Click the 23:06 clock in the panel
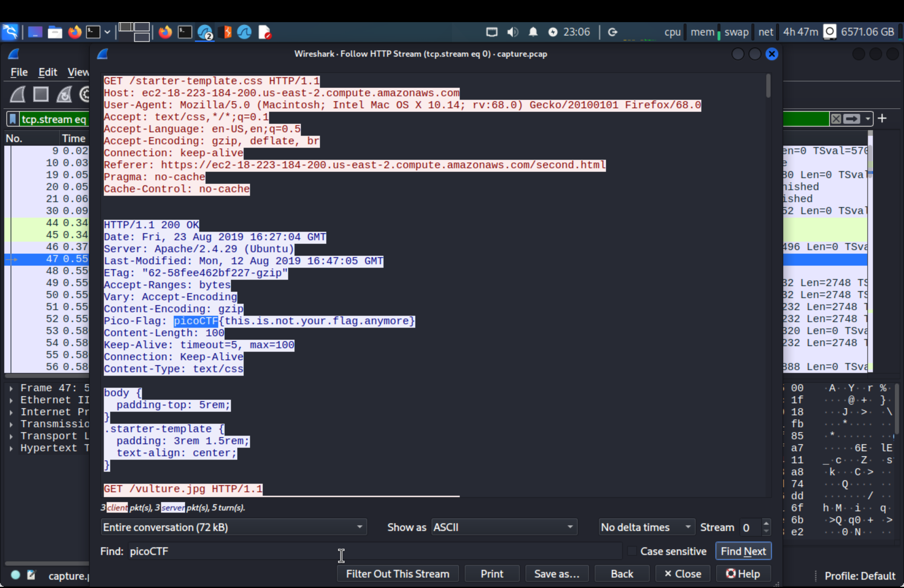Screen dimensions: 904x588 point(576,32)
